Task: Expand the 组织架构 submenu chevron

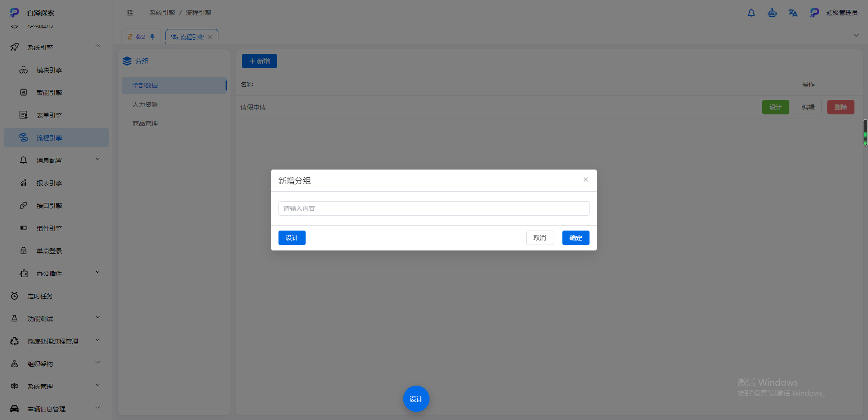Action: [98, 363]
